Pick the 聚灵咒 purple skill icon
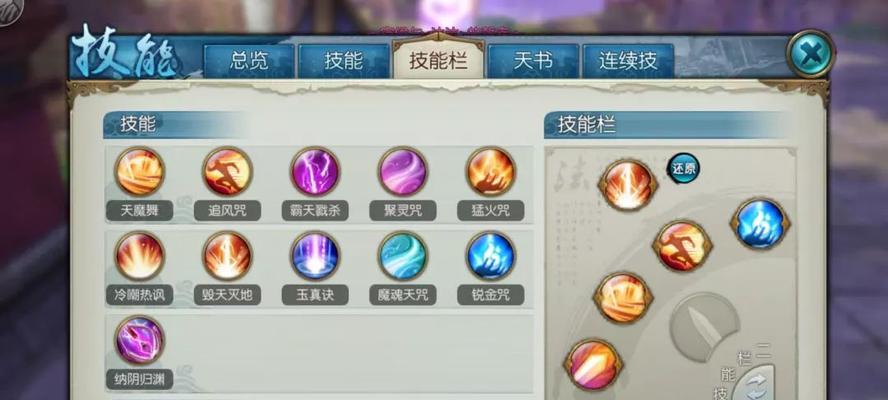Image resolution: width=888 pixels, height=400 pixels. [x=403, y=172]
